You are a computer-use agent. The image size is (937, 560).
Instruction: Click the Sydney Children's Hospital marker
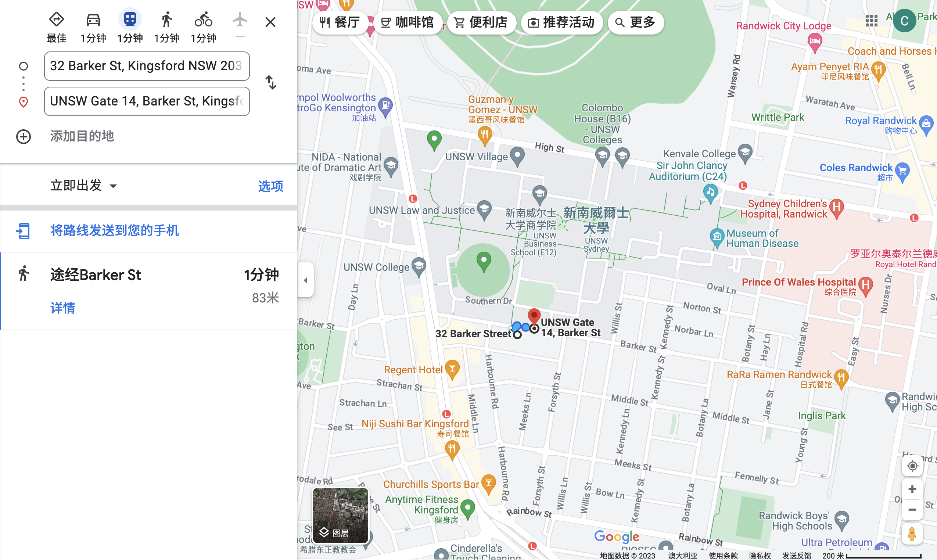pos(836,208)
